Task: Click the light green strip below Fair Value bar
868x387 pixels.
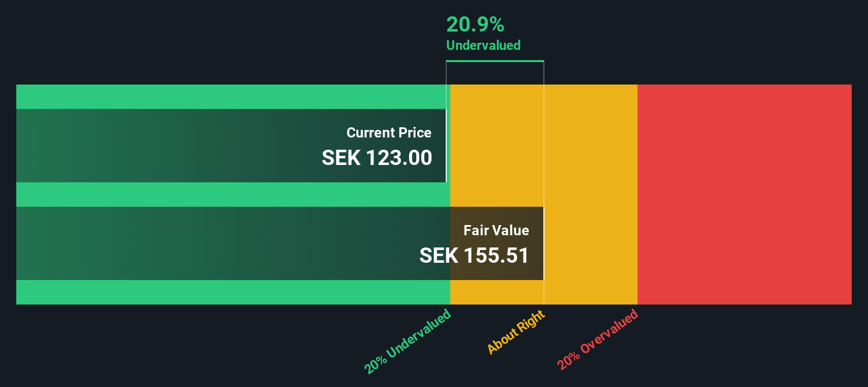Action: pos(229,292)
